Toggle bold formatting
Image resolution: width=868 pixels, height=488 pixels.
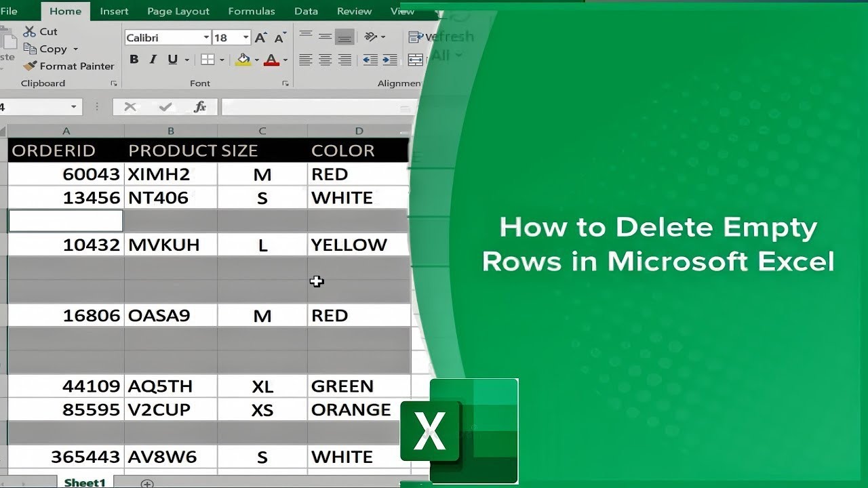tap(134, 60)
